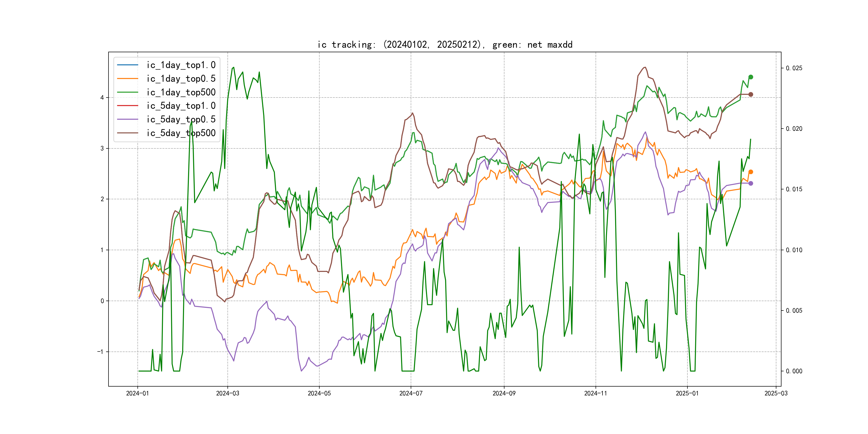Click the purple endpoint dot marker
The width and height of the screenshot is (868, 434).
751,183
